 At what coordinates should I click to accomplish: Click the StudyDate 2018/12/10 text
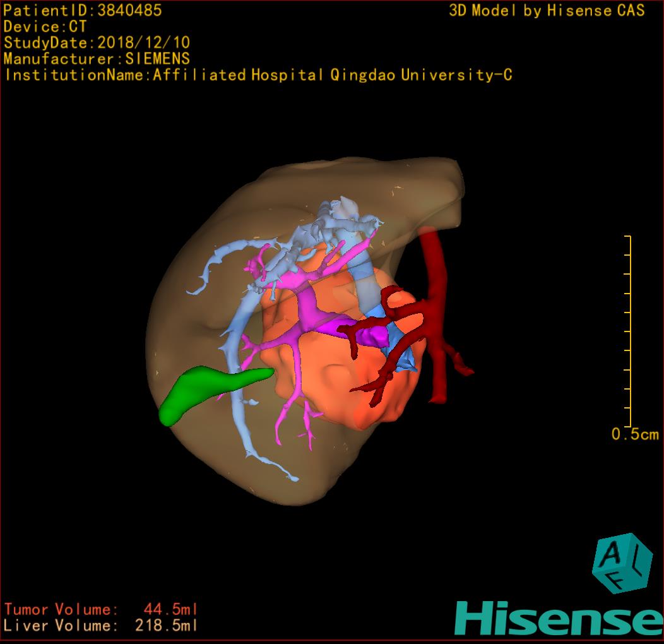97,43
